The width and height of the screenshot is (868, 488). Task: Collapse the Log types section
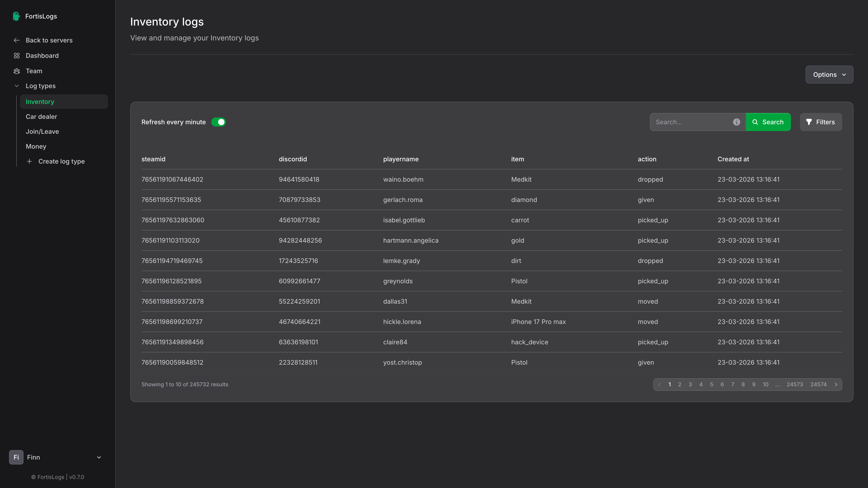pos(17,86)
